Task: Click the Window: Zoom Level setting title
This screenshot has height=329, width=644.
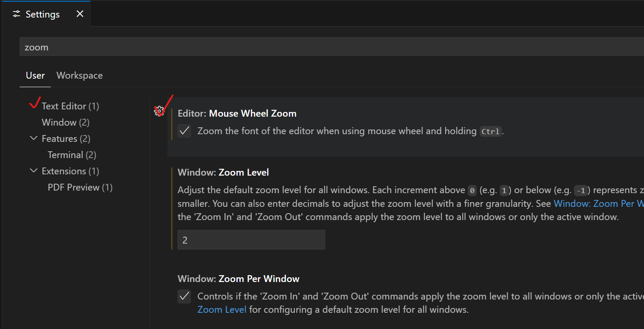Action: pyautogui.click(x=223, y=172)
